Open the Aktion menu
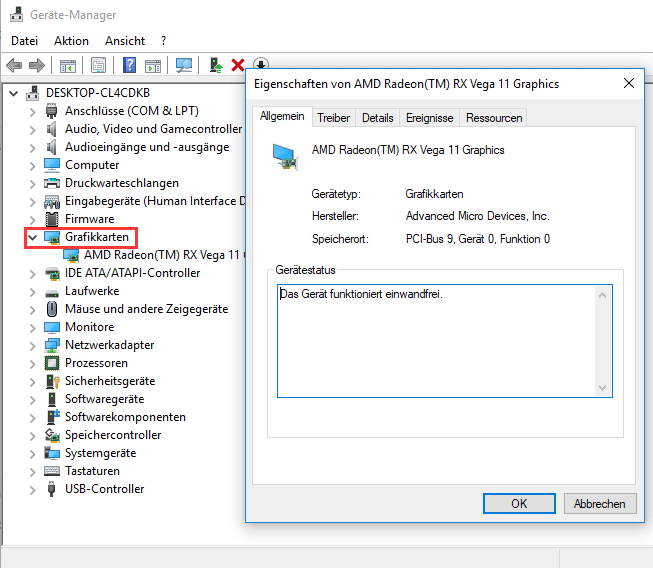653x568 pixels. pyautogui.click(x=71, y=41)
